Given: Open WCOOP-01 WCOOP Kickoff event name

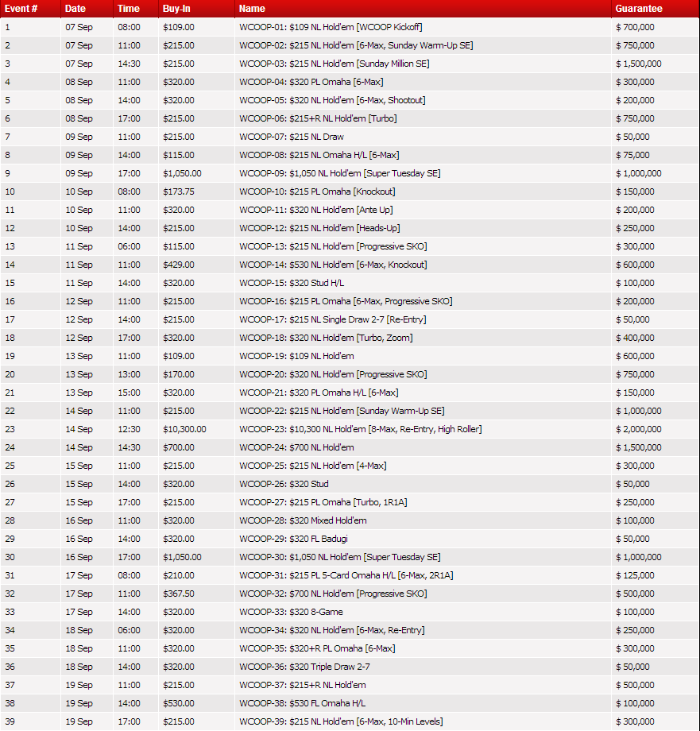Looking at the screenshot, I should [331, 27].
